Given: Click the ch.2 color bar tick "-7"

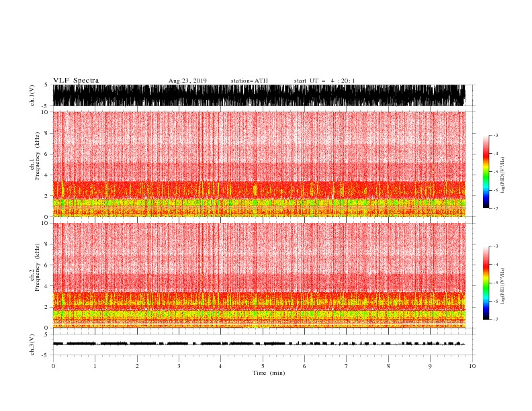Looking at the screenshot, I should (x=496, y=320).
